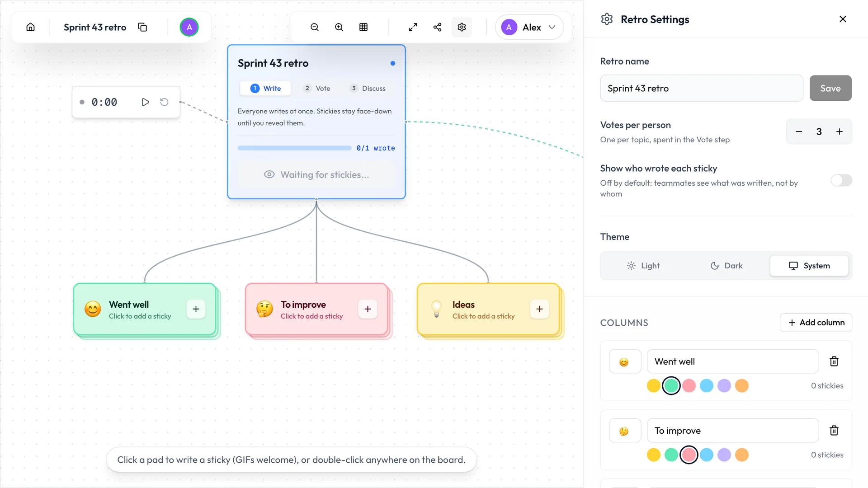
Task: Switch to the Discuss step
Action: 368,89
